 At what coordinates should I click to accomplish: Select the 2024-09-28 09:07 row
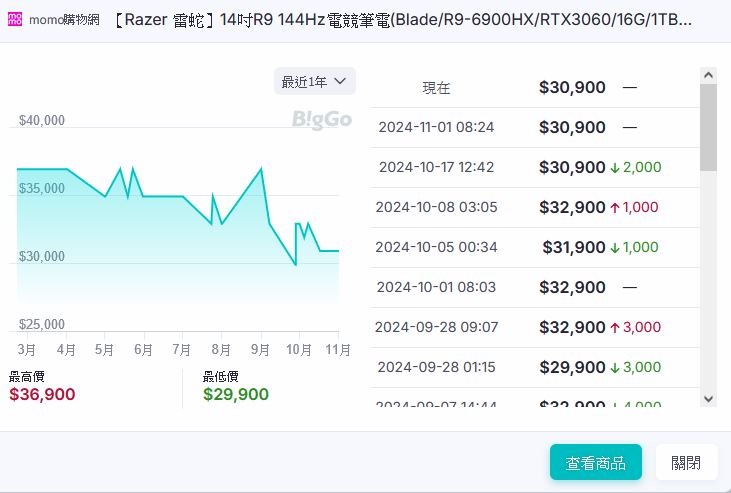click(x=535, y=327)
